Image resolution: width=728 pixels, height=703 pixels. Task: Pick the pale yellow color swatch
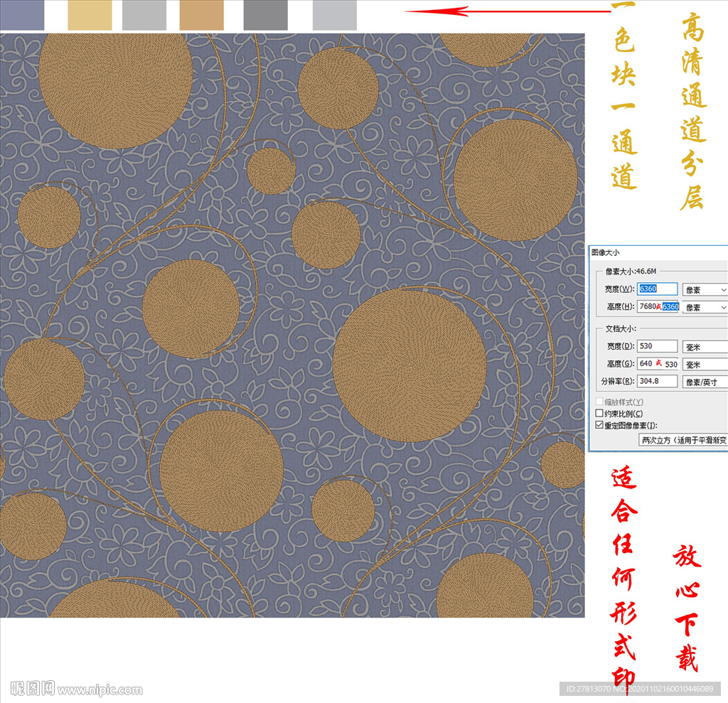90,15
